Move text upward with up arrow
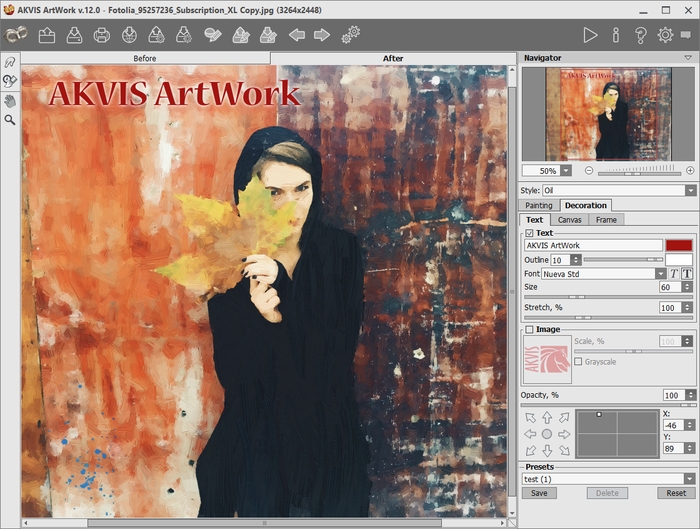The image size is (700, 529). point(547,417)
